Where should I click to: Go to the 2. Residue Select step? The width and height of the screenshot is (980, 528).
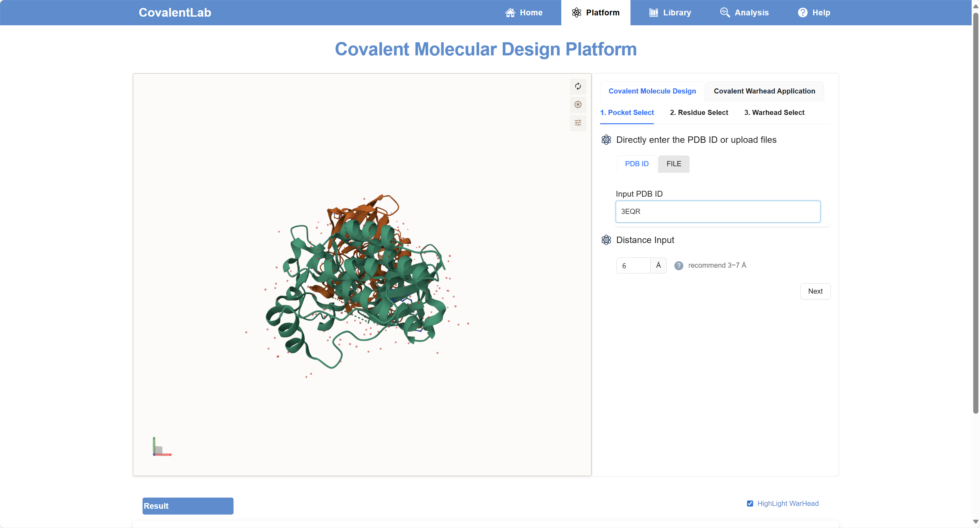698,112
